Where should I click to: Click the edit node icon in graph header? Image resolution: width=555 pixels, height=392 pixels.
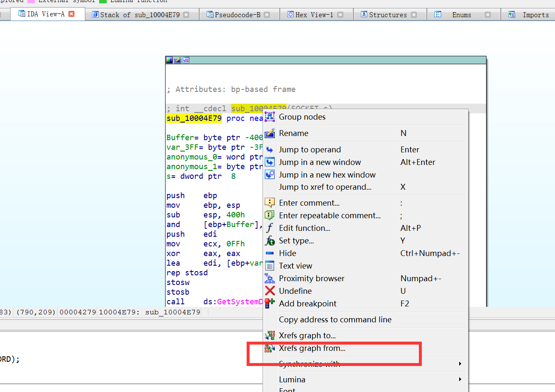click(178, 60)
